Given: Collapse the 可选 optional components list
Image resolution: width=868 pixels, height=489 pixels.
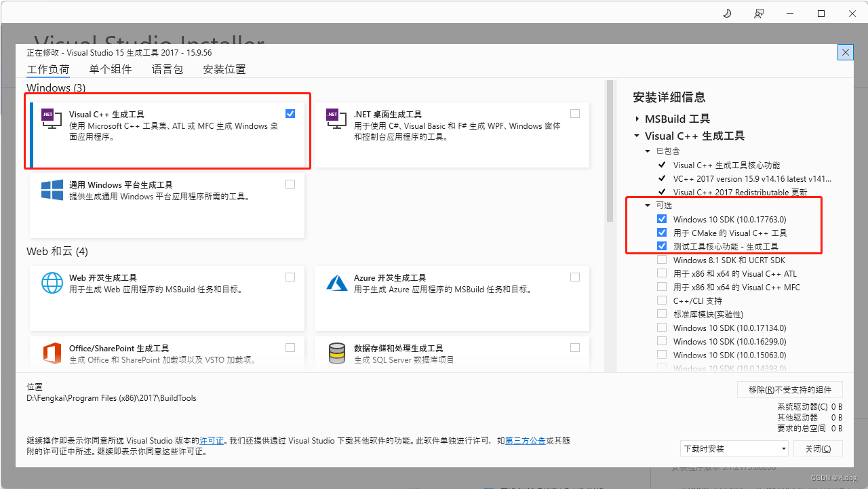Looking at the screenshot, I should 648,205.
